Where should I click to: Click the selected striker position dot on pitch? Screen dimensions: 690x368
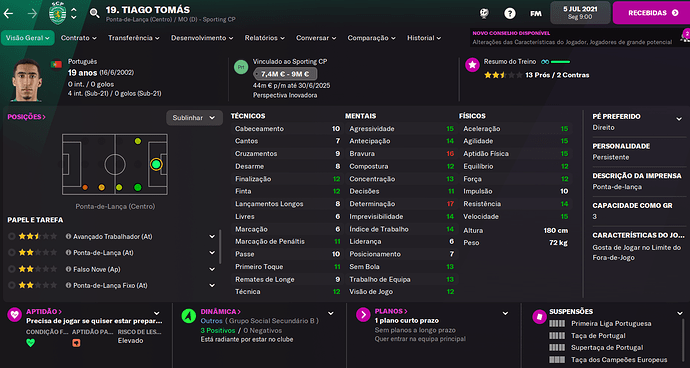pos(156,164)
